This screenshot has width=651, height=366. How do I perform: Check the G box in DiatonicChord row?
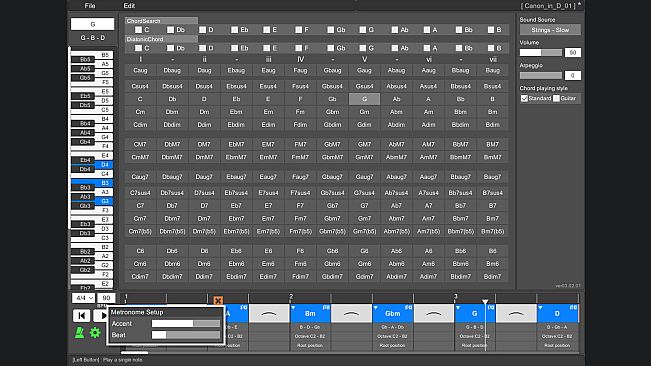(x=363, y=48)
